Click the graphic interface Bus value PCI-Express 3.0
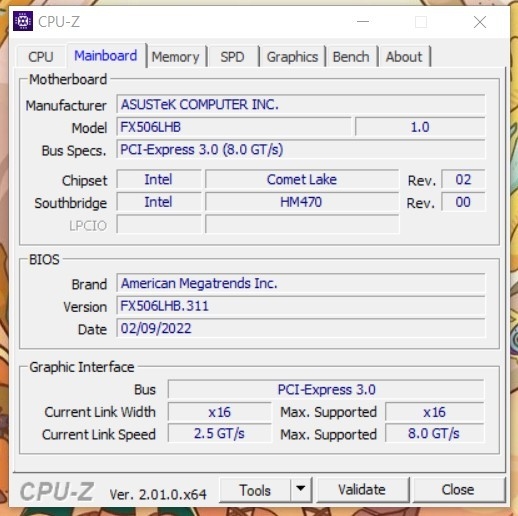This screenshot has width=518, height=516. pos(326,389)
